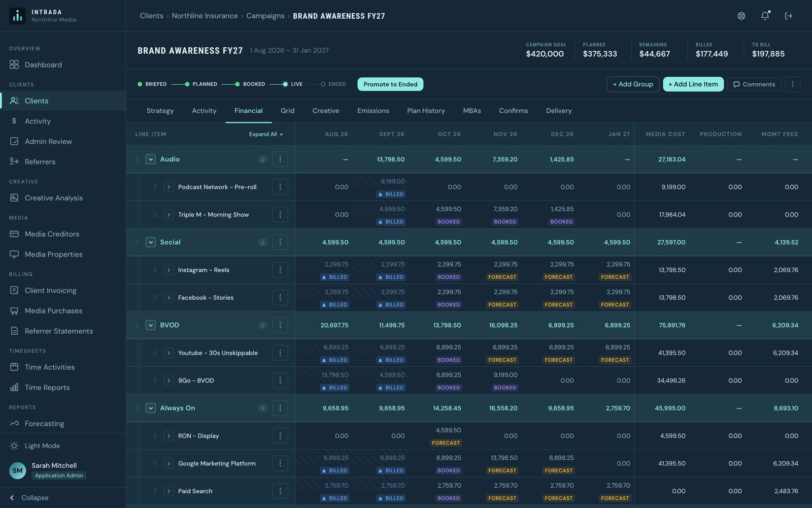
Task: Open the support help icon in header
Action: (741, 16)
